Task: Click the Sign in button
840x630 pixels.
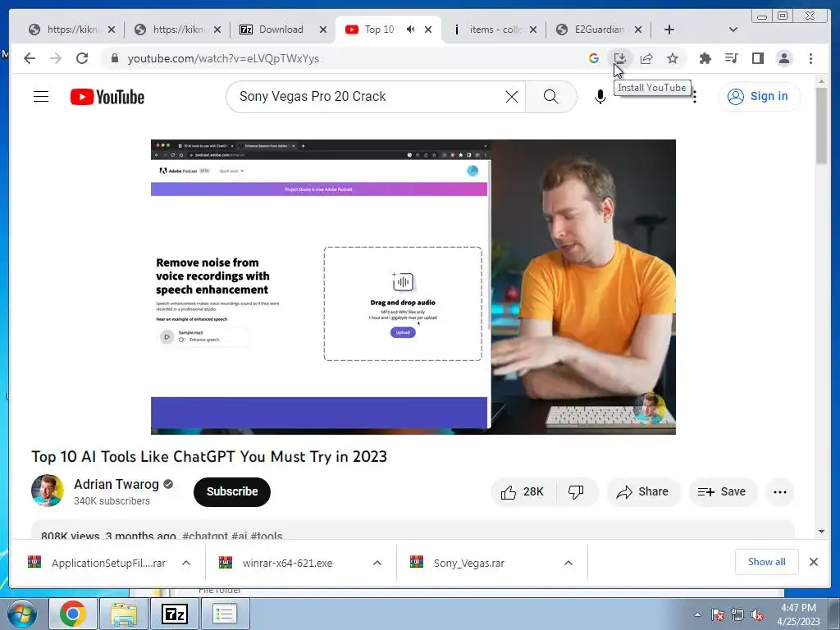Action: pos(759,97)
